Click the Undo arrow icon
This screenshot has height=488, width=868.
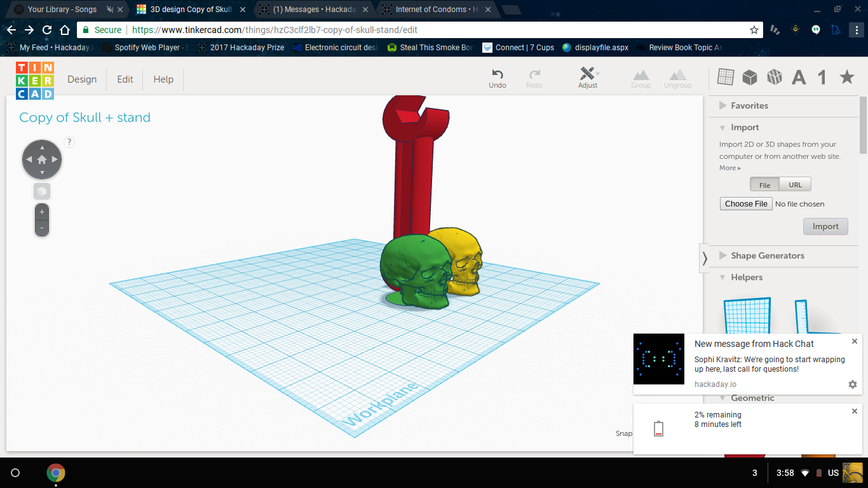tap(498, 74)
